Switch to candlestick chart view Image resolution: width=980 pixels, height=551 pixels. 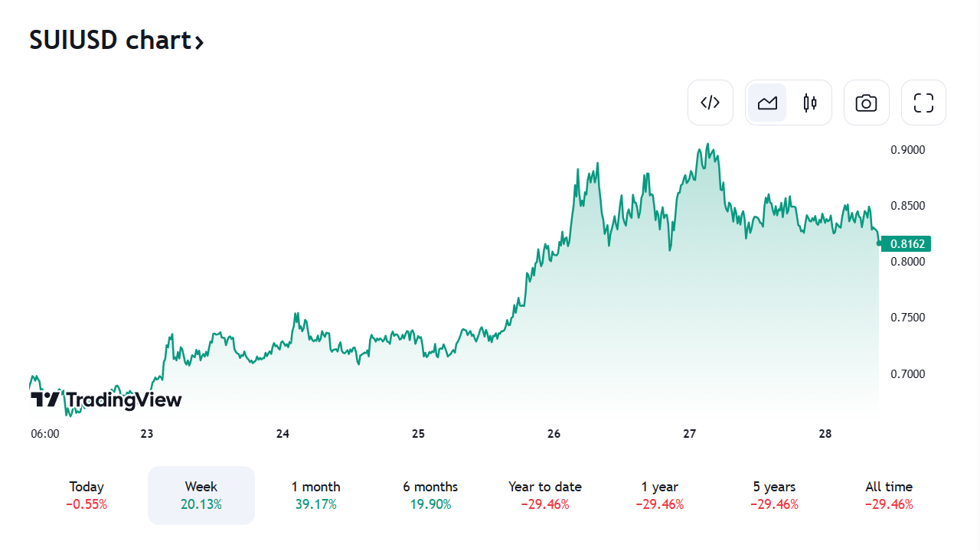pos(810,103)
